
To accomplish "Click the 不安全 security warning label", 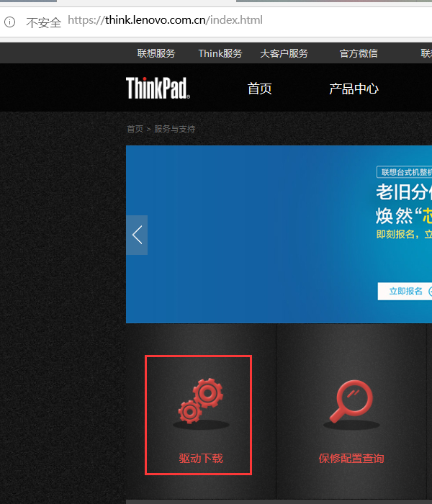I will click(x=43, y=22).
